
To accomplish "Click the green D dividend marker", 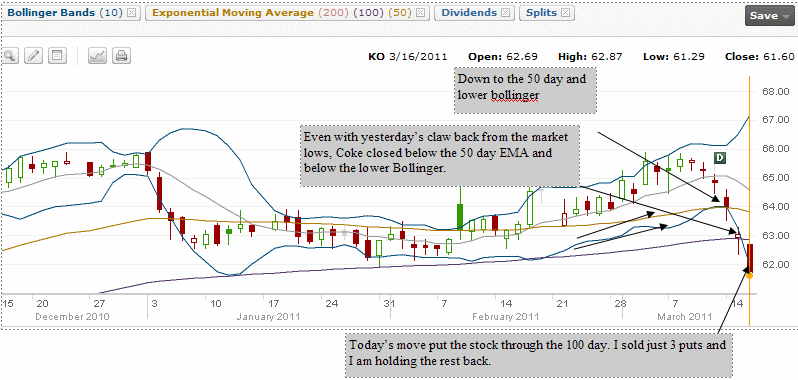I will tap(720, 158).
